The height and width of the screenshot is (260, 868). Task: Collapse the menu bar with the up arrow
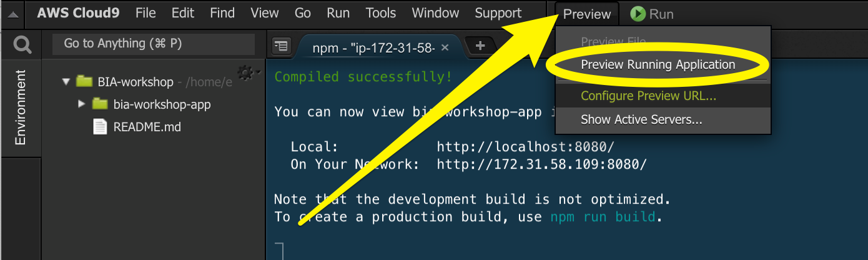[13, 14]
